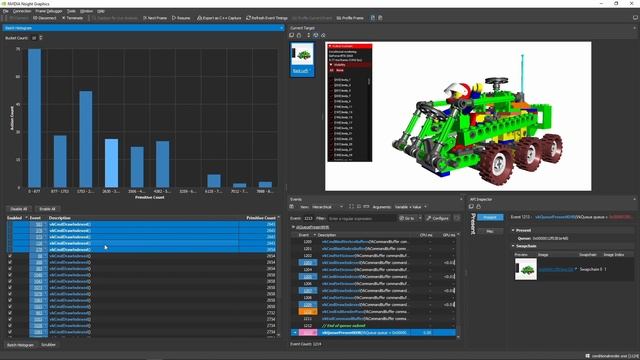Open the swapchain image link in API Inspector
This screenshot has height=360, width=640.
(555, 269)
